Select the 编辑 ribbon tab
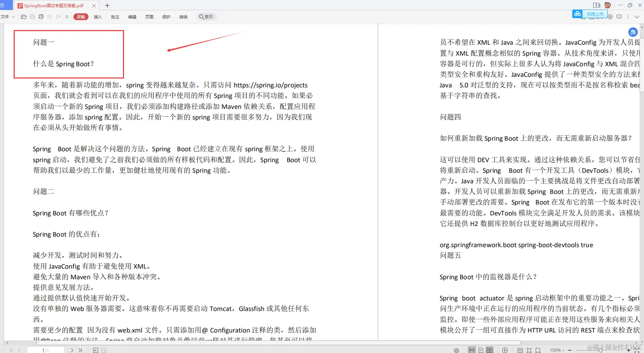The height and width of the screenshot is (353, 644). pos(132,17)
